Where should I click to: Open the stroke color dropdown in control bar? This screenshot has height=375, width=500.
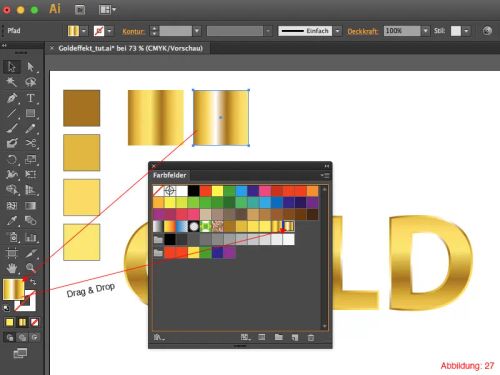(109, 31)
